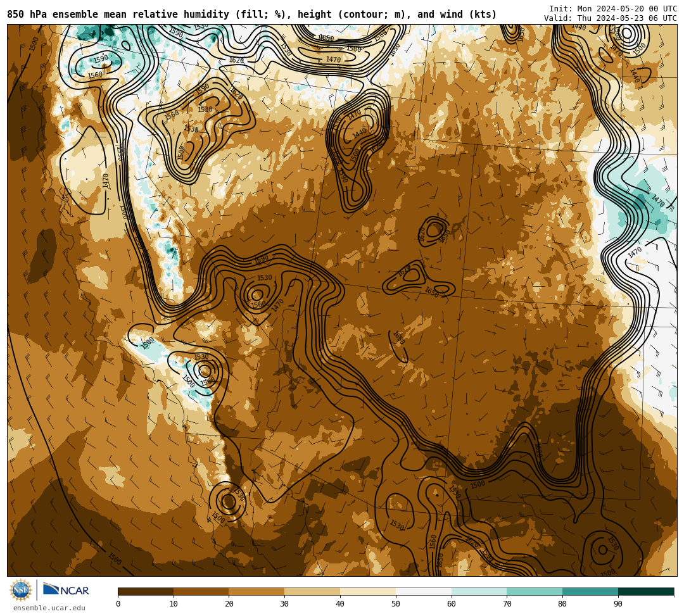Image resolution: width=684 pixels, height=616 pixels.
Task: Click the colorbar tick label 30
Action: pyautogui.click(x=284, y=604)
